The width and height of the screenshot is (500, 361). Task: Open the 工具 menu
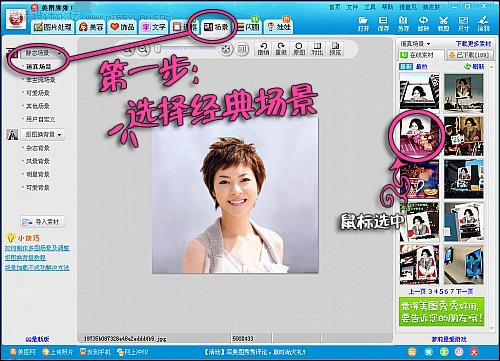[x=370, y=7]
